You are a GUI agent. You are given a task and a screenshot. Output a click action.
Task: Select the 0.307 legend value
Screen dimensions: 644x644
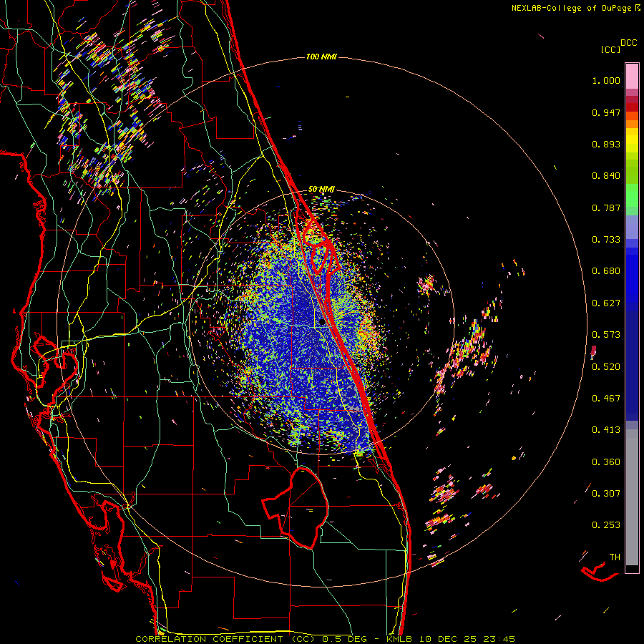(606, 494)
